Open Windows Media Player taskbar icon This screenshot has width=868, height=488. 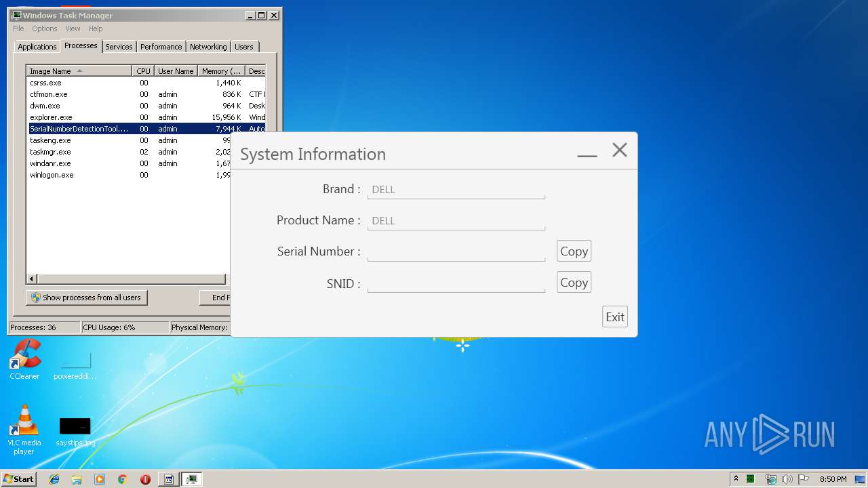coord(100,479)
